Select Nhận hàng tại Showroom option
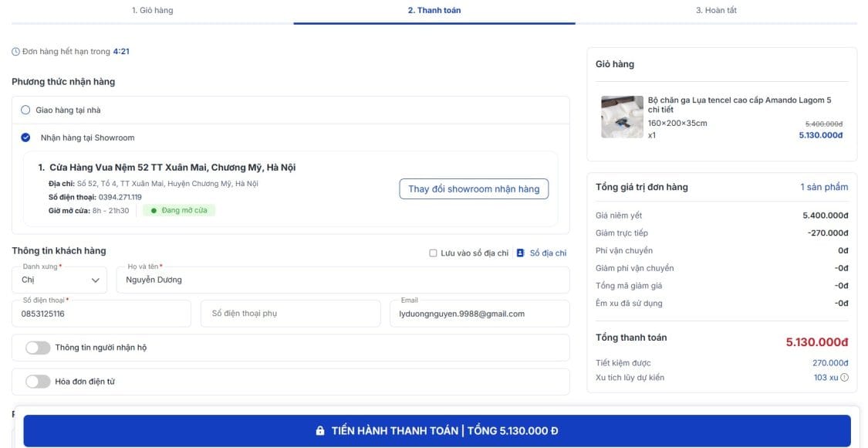This screenshot has width=868, height=448. (x=25, y=137)
